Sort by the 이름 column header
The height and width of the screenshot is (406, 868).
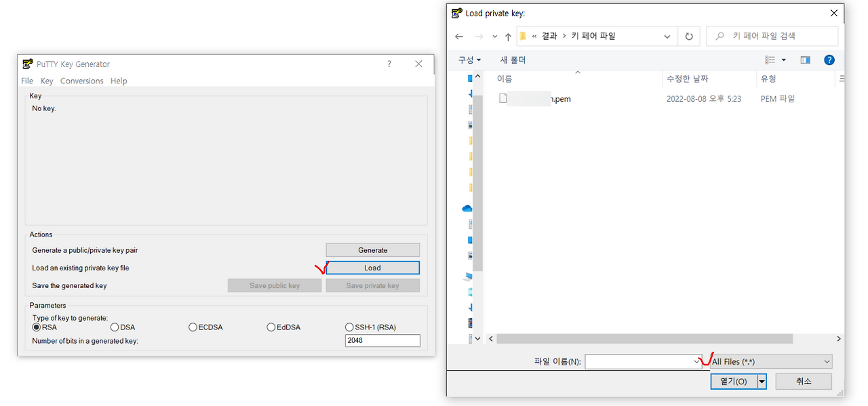click(x=505, y=79)
